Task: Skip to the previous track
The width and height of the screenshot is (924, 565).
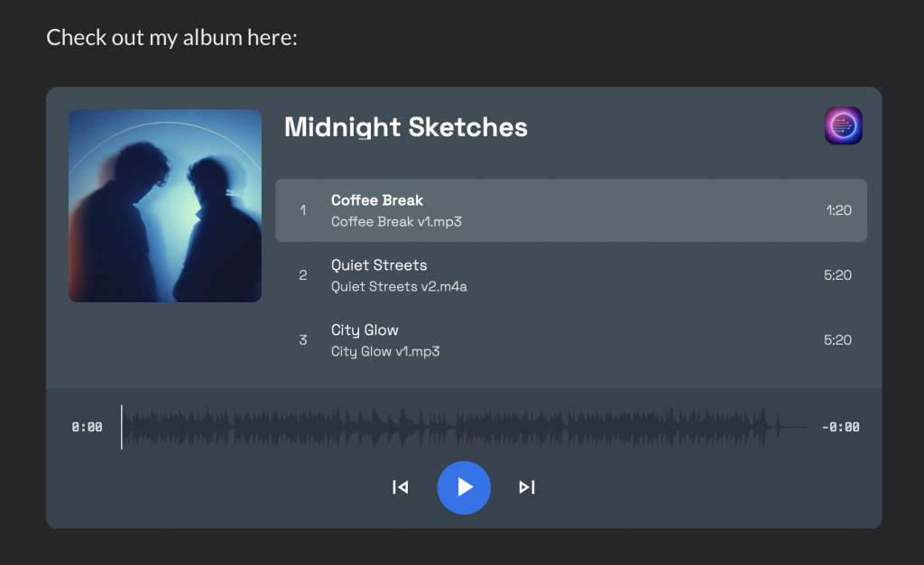Action: pyautogui.click(x=401, y=487)
